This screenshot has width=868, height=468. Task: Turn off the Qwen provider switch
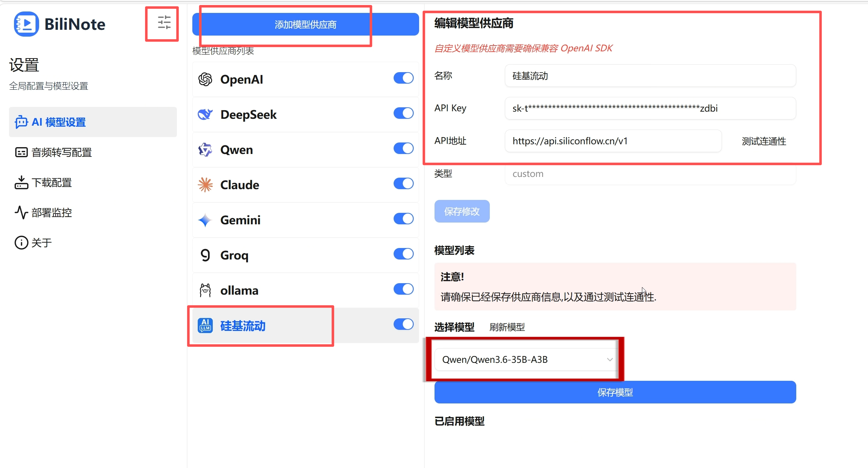click(x=403, y=148)
